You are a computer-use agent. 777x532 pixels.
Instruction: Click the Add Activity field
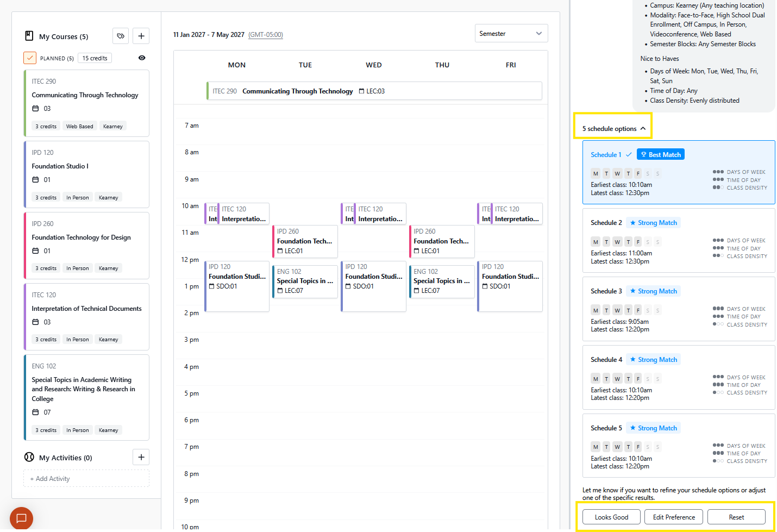[x=86, y=479]
